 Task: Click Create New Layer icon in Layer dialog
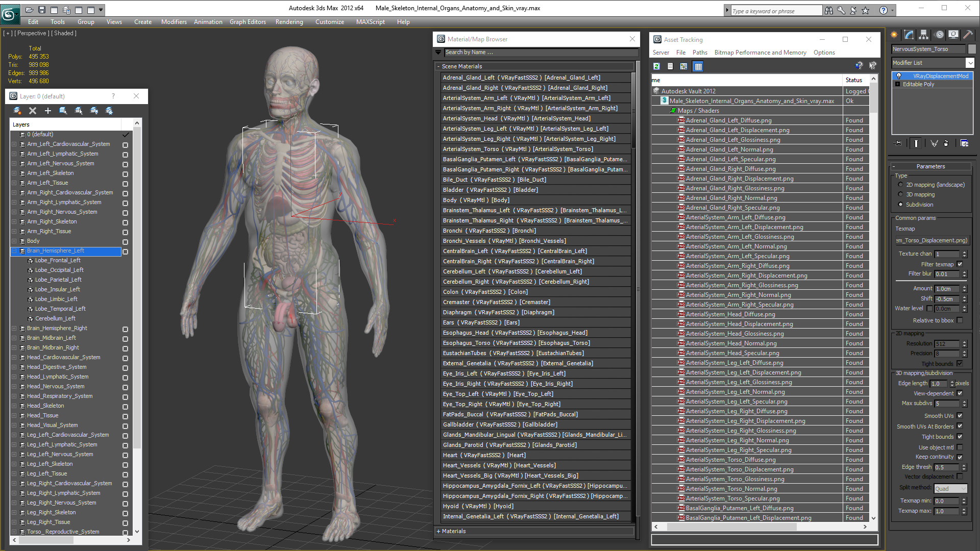click(17, 111)
